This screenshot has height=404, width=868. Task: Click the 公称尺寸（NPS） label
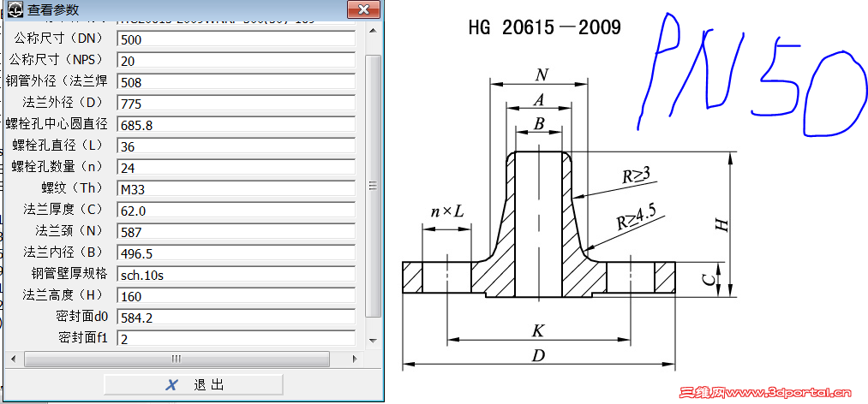57,60
